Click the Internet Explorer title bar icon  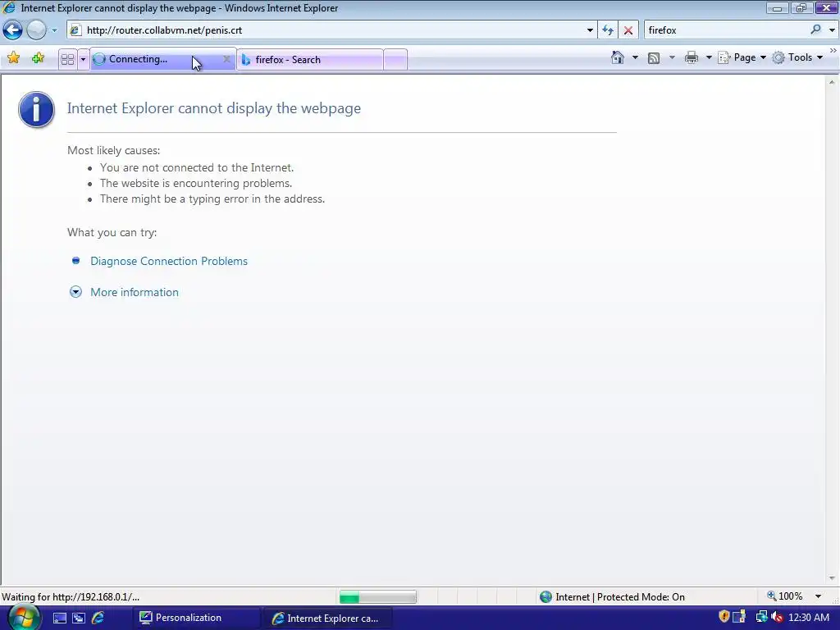click(9, 7)
